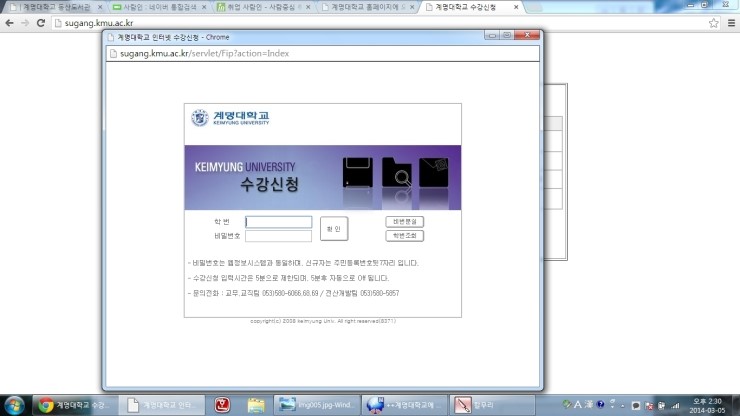
Task: Open the Chrome hamburger menu
Action: click(731, 23)
